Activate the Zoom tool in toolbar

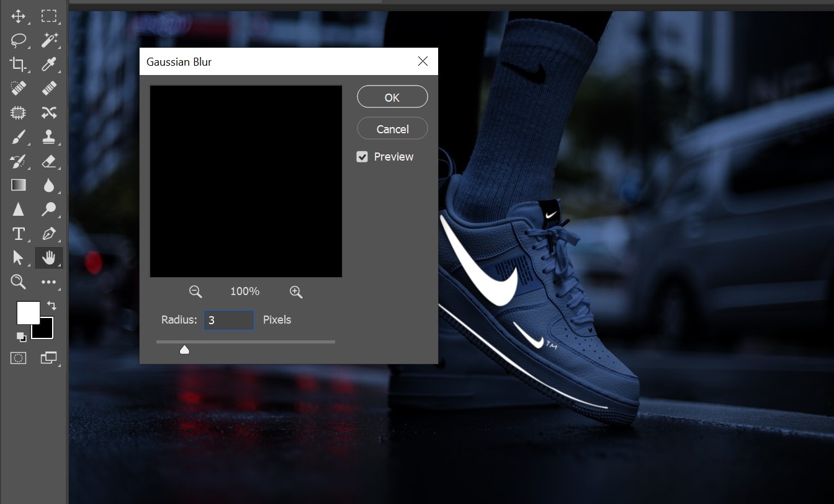click(18, 282)
